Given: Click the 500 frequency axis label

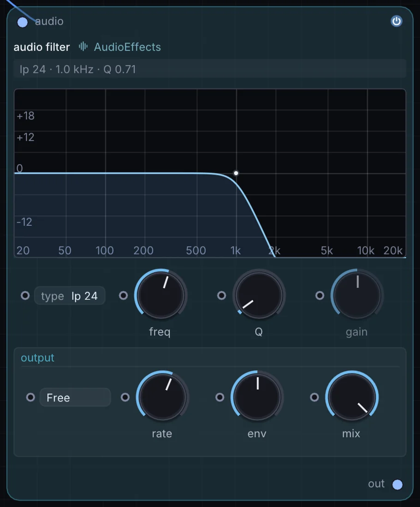Looking at the screenshot, I should click(x=195, y=251).
